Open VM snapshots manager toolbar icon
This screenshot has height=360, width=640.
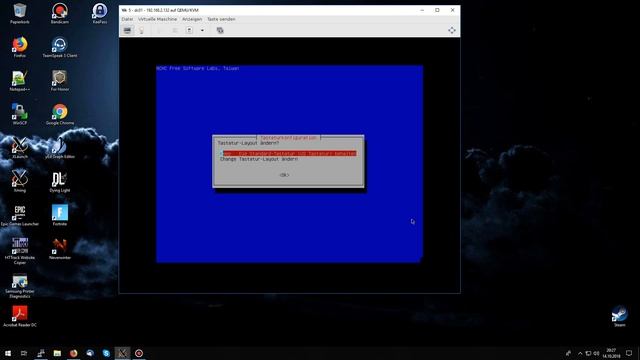pyautogui.click(x=220, y=30)
